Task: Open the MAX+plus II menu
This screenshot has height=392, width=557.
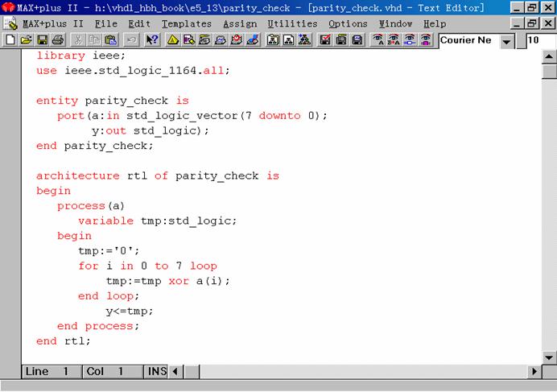Action: (x=53, y=24)
